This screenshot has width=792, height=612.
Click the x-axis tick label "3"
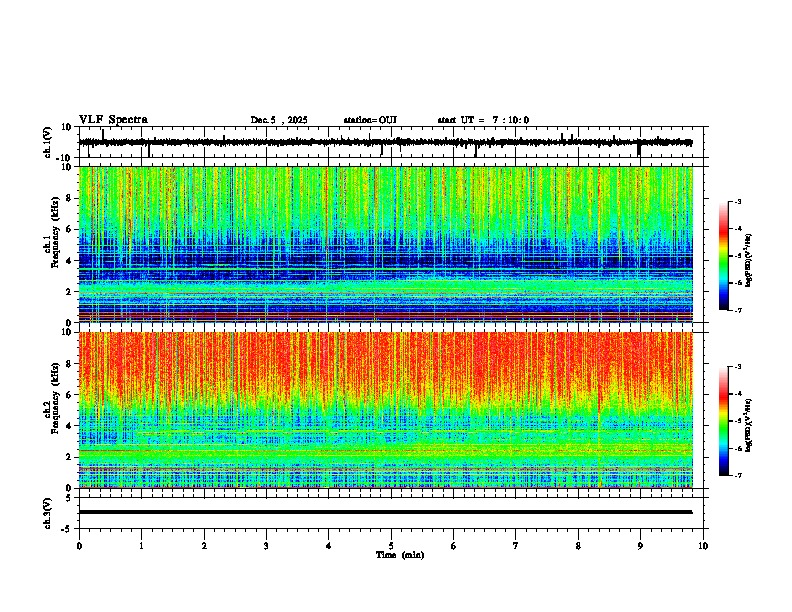pyautogui.click(x=266, y=546)
